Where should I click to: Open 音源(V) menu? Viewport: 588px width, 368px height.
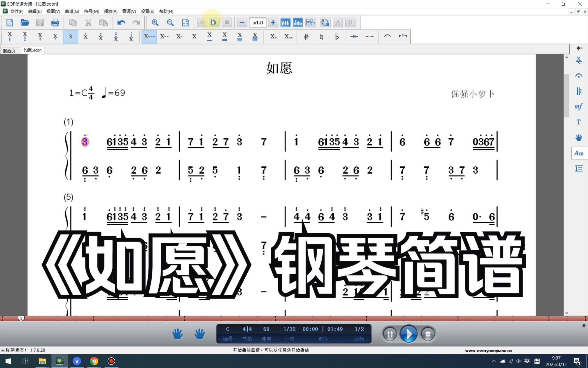129,11
